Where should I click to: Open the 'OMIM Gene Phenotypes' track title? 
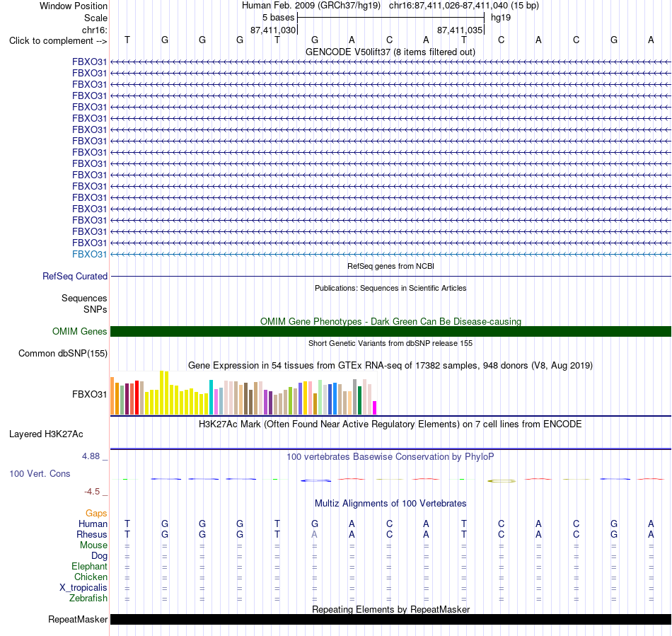click(390, 321)
